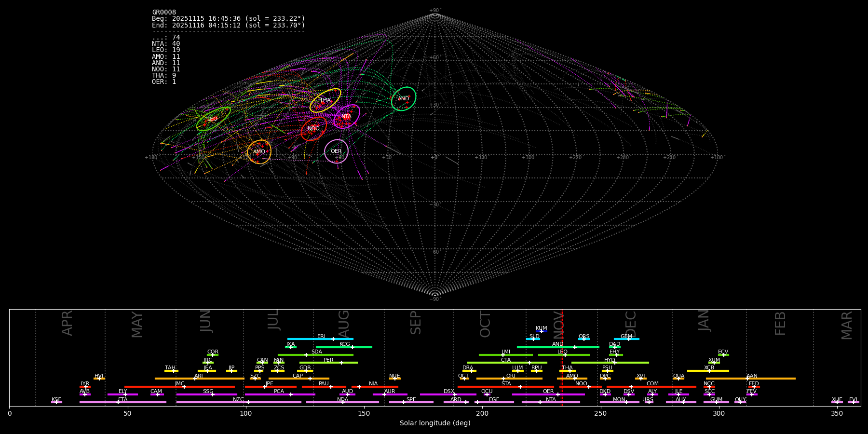Select the LYR shower bar in April
Viewport: 868px width, 434px height.
tap(85, 386)
